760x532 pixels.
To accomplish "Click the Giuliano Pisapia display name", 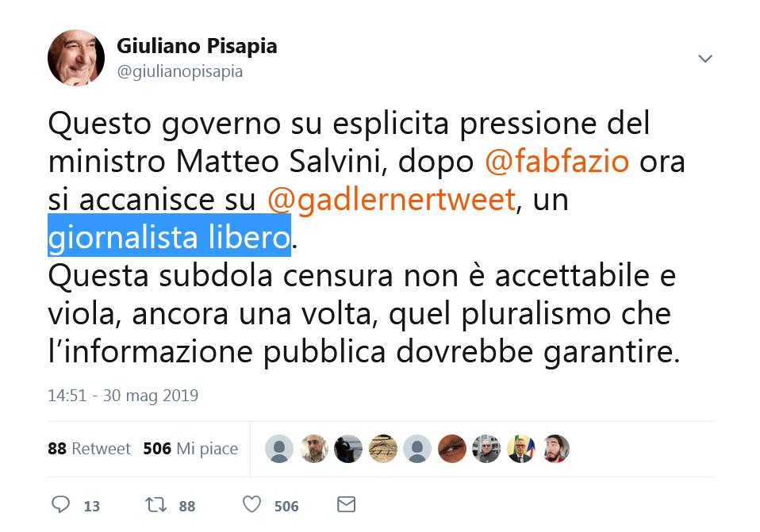I will click(x=197, y=46).
